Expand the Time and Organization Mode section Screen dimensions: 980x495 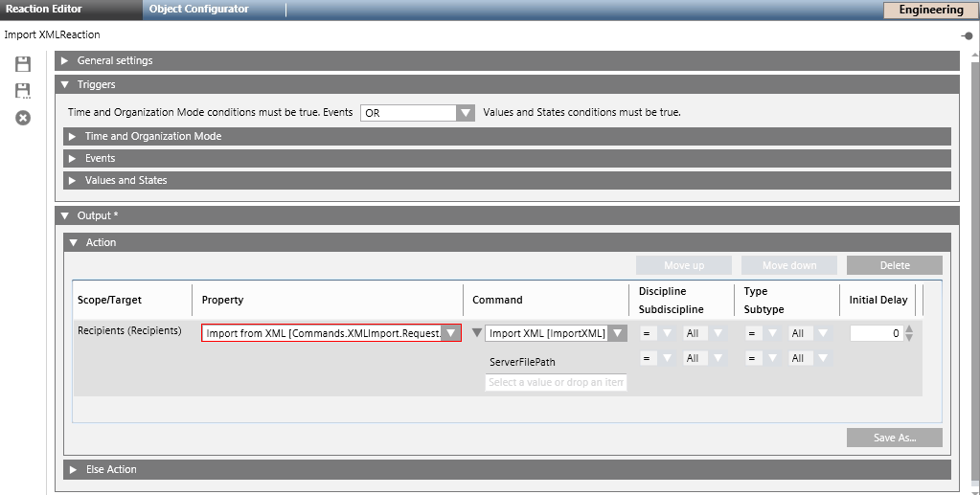point(72,136)
